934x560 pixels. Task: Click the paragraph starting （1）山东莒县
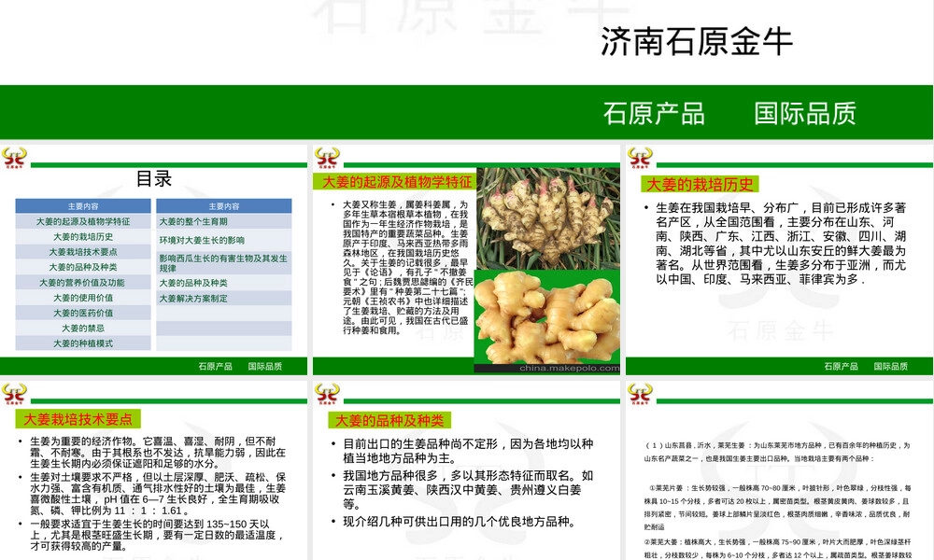pyautogui.click(x=777, y=452)
